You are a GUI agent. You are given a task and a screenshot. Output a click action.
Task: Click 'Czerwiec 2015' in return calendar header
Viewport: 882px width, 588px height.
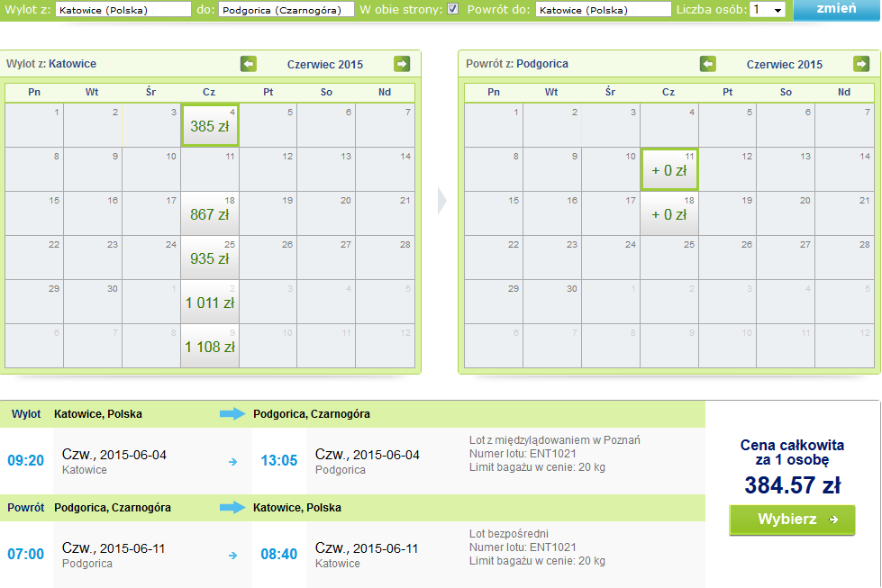[785, 64]
